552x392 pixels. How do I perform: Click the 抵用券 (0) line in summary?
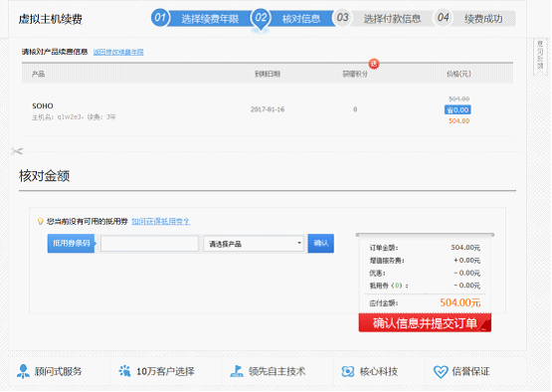point(425,286)
